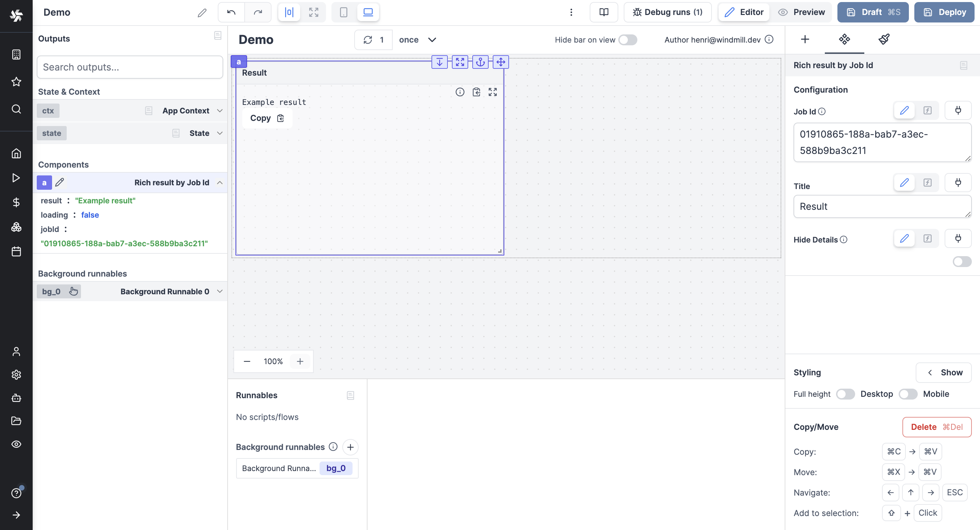Screen dimensions: 980x530
Task: Toggle Full height styling option
Action: click(x=844, y=394)
